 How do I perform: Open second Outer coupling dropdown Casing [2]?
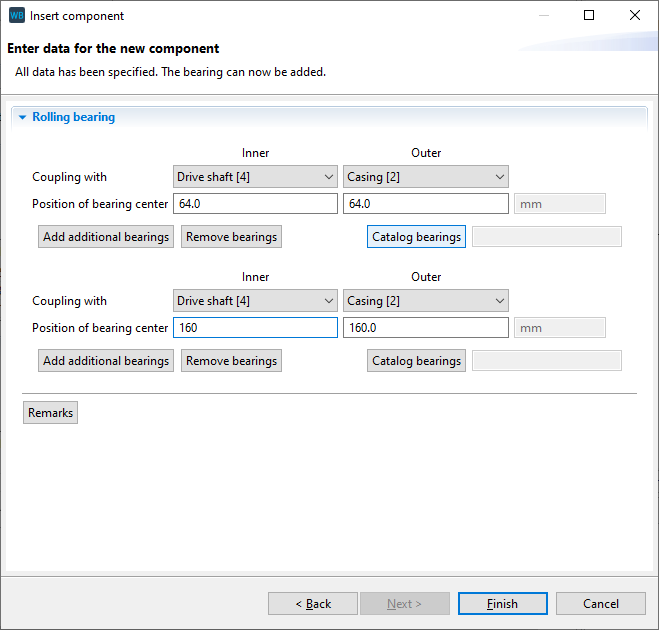tap(425, 301)
